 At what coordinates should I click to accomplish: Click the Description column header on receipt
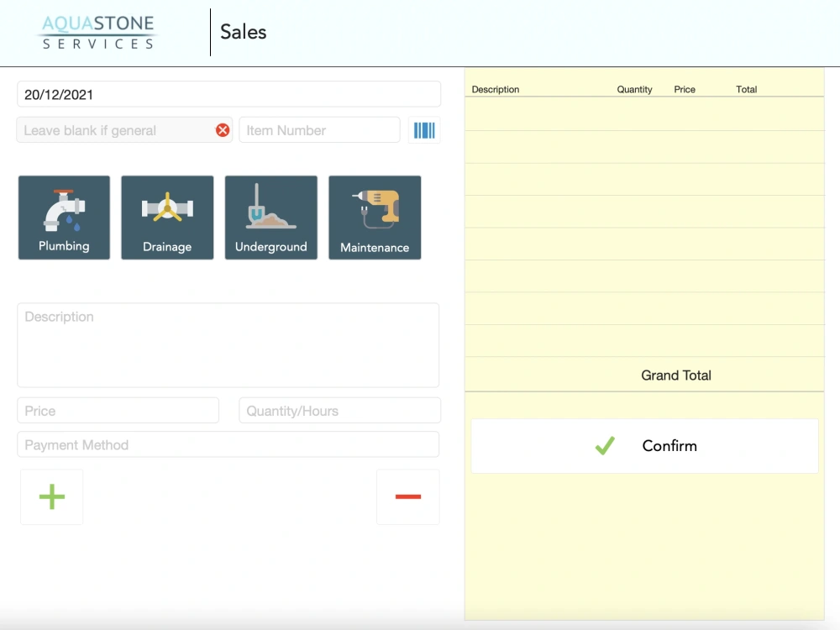tap(496, 89)
